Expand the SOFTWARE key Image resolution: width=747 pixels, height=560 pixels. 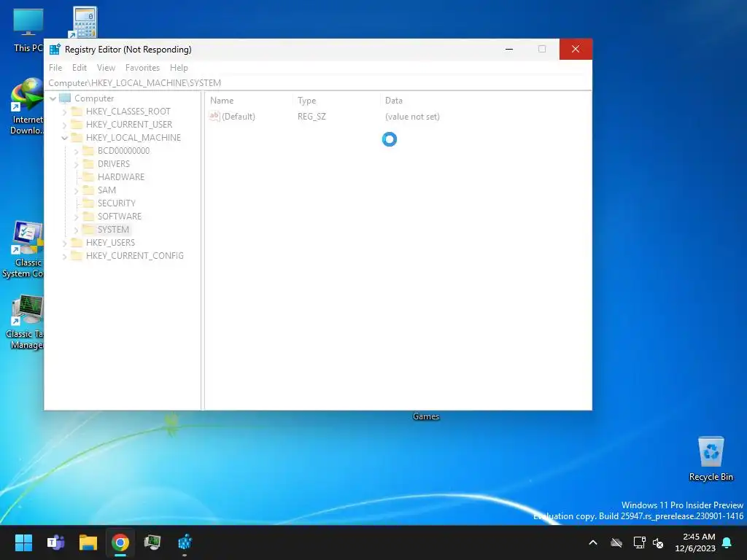pos(76,217)
